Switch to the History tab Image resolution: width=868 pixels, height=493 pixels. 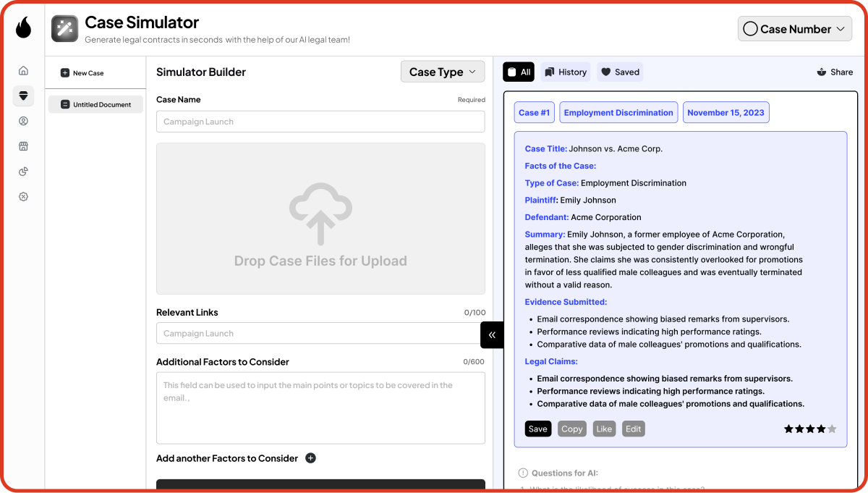[x=565, y=72]
